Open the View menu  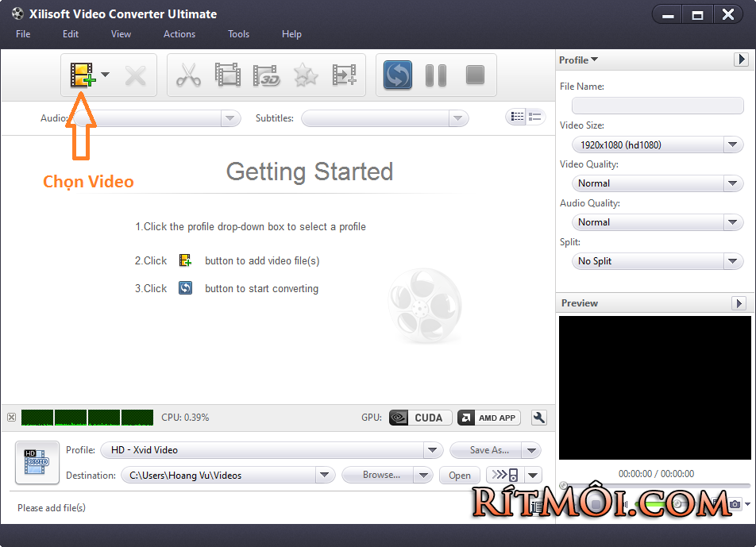(x=121, y=33)
